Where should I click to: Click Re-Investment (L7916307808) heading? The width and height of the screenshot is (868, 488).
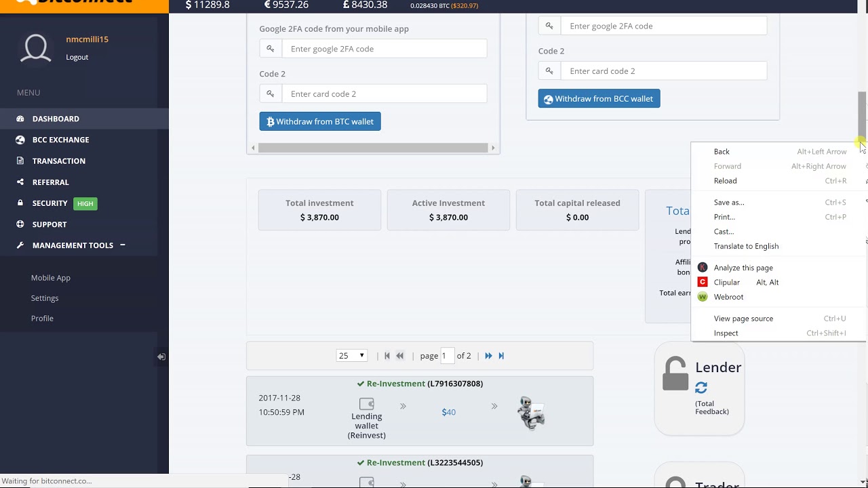tap(420, 384)
